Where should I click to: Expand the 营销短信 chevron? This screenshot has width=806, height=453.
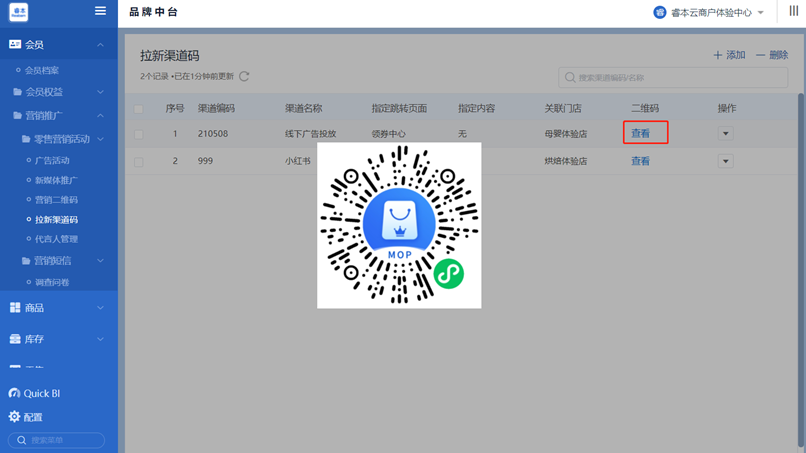pyautogui.click(x=100, y=261)
